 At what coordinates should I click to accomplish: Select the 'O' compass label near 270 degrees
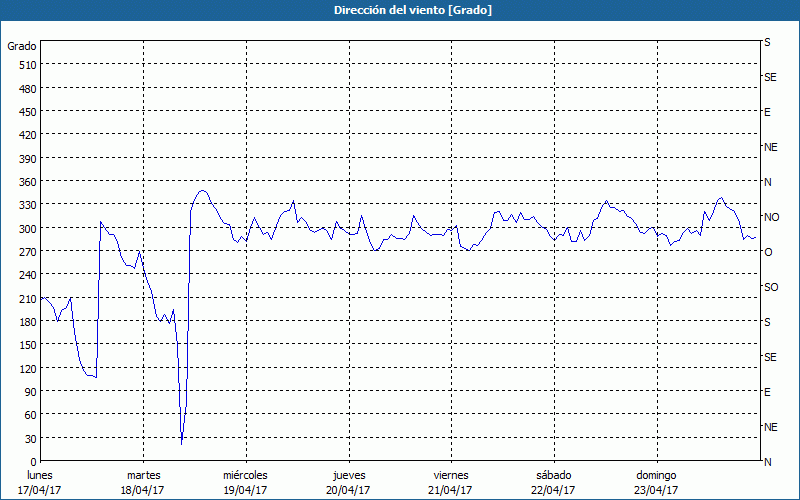[768, 252]
